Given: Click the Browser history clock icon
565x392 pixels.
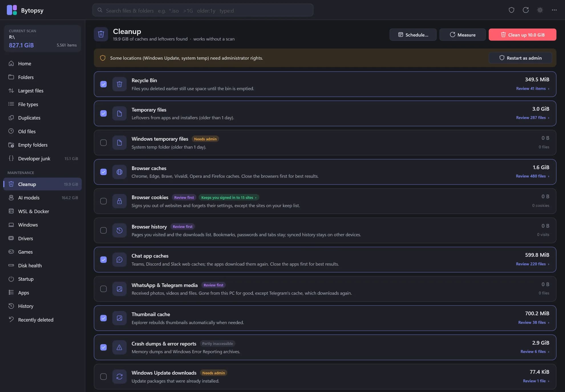Looking at the screenshot, I should (x=120, y=230).
